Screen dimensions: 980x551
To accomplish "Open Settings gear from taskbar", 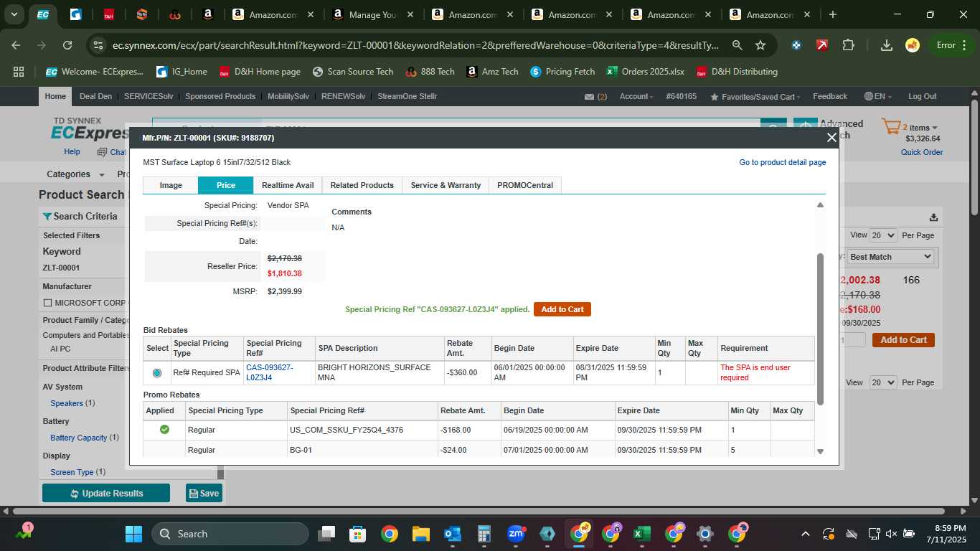I will (x=705, y=534).
